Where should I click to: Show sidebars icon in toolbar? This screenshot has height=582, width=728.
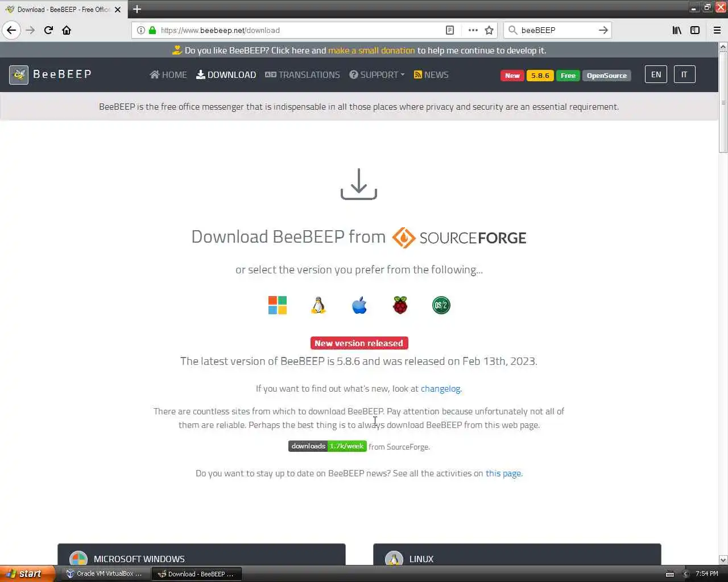[695, 30]
